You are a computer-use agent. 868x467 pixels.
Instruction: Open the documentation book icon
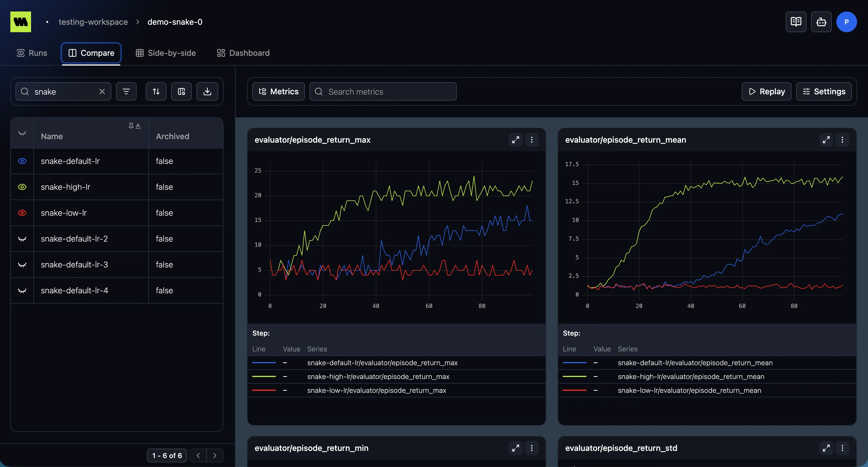point(796,22)
